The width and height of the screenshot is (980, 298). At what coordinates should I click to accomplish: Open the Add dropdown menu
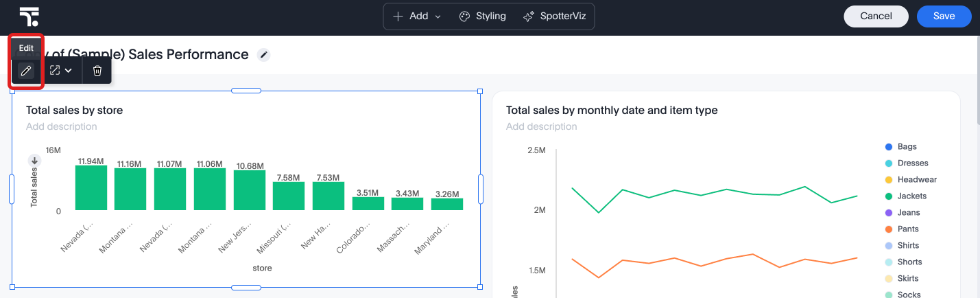click(x=417, y=16)
